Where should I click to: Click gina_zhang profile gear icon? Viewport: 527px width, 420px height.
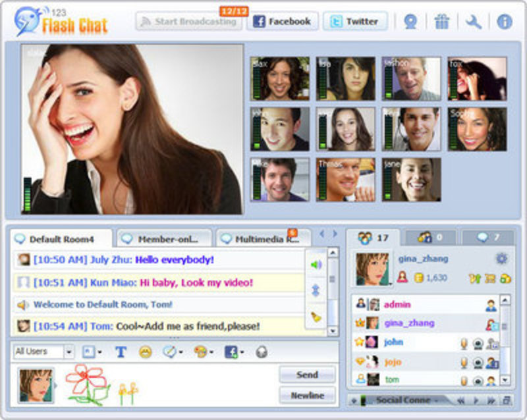tap(501, 259)
